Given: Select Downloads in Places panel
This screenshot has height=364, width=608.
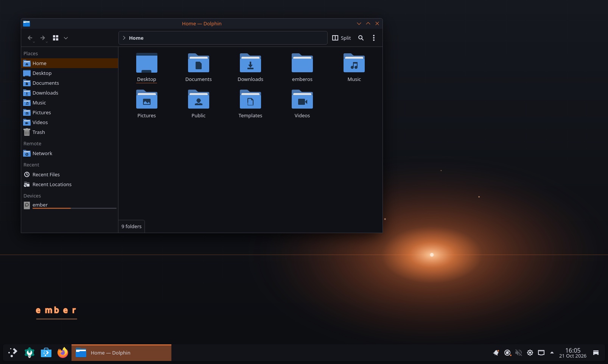Looking at the screenshot, I should point(70,93).
